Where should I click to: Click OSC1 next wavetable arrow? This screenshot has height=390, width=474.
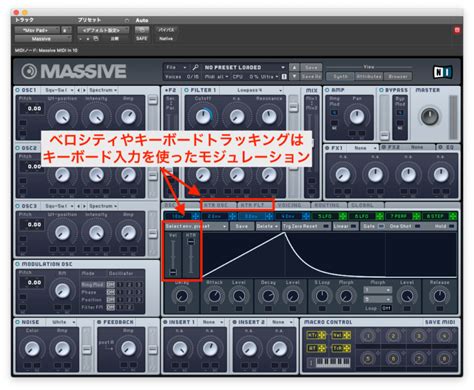click(84, 90)
